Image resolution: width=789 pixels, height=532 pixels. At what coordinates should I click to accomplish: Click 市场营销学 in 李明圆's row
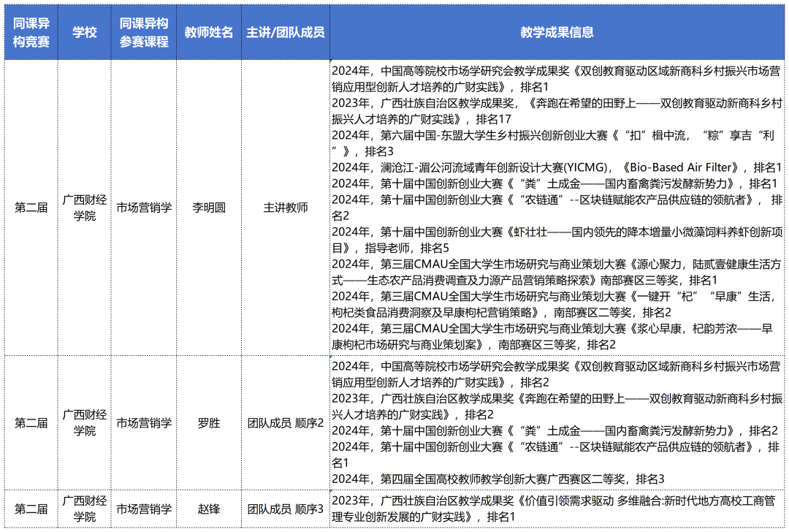144,208
